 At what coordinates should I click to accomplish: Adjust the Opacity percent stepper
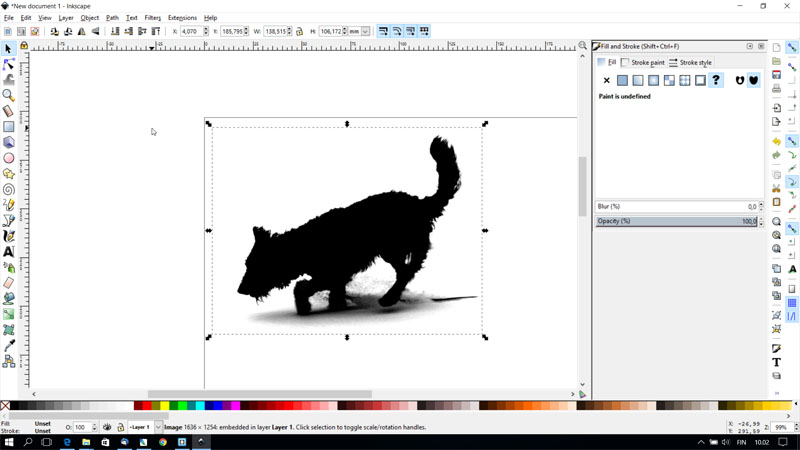coord(761,221)
